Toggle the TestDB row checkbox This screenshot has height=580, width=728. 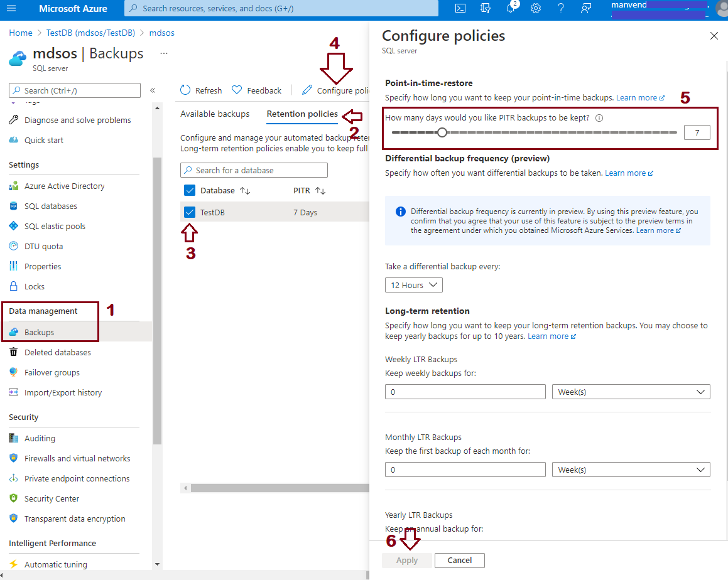(x=190, y=212)
